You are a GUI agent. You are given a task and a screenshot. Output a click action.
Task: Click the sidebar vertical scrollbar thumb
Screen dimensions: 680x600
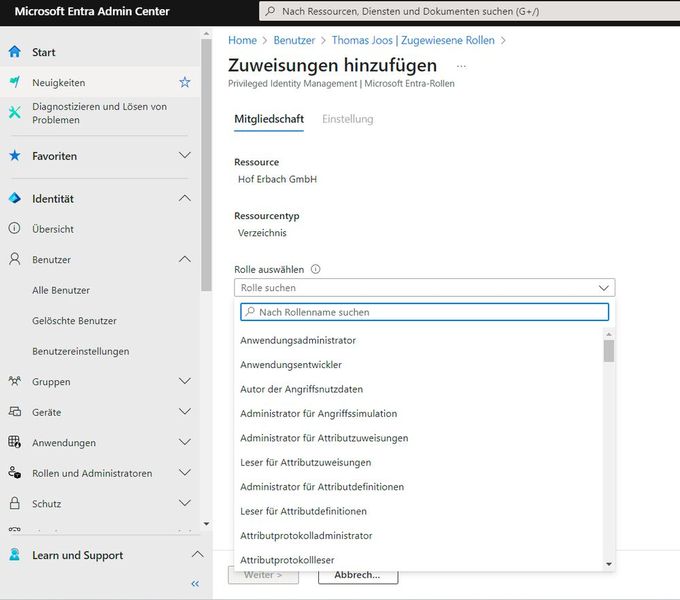pyautogui.click(x=206, y=165)
